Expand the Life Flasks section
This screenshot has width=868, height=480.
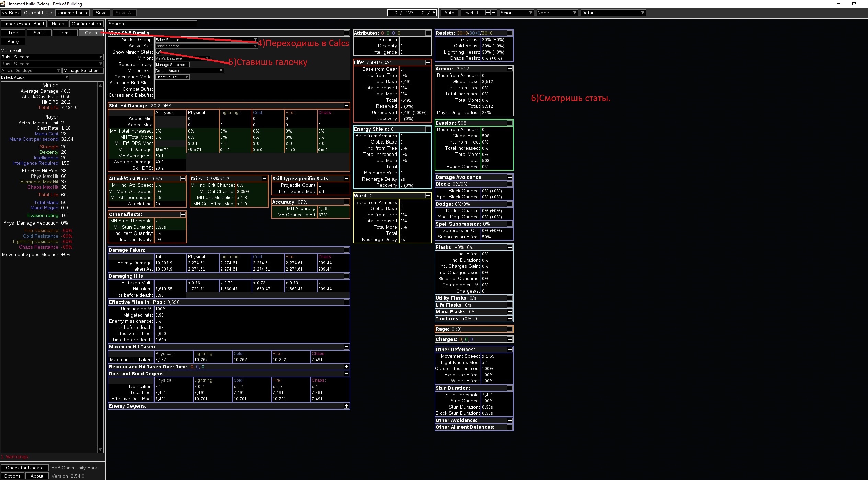[x=510, y=305]
